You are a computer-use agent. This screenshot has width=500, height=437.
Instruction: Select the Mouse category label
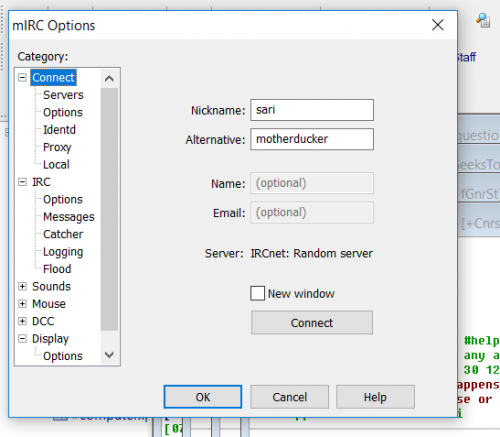tap(49, 304)
